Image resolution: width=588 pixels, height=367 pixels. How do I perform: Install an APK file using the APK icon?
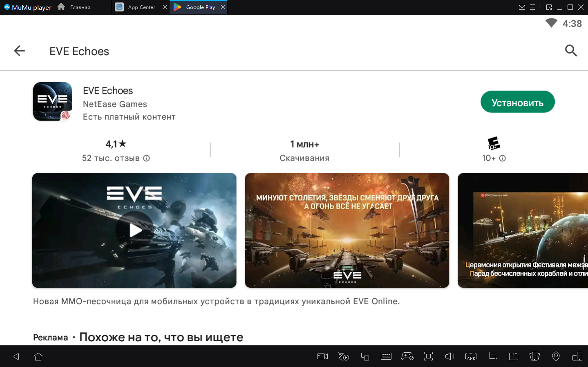(x=471, y=356)
